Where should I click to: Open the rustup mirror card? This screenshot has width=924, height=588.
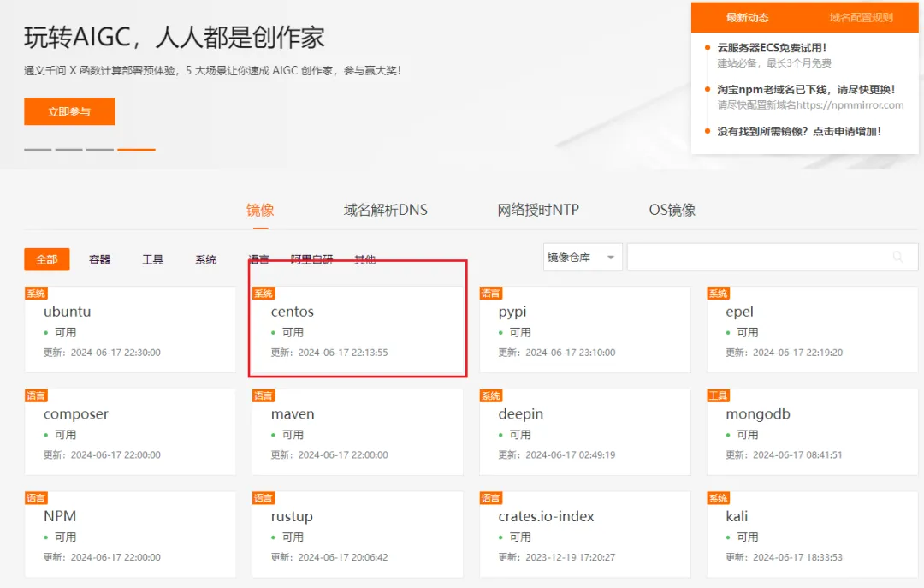click(358, 534)
